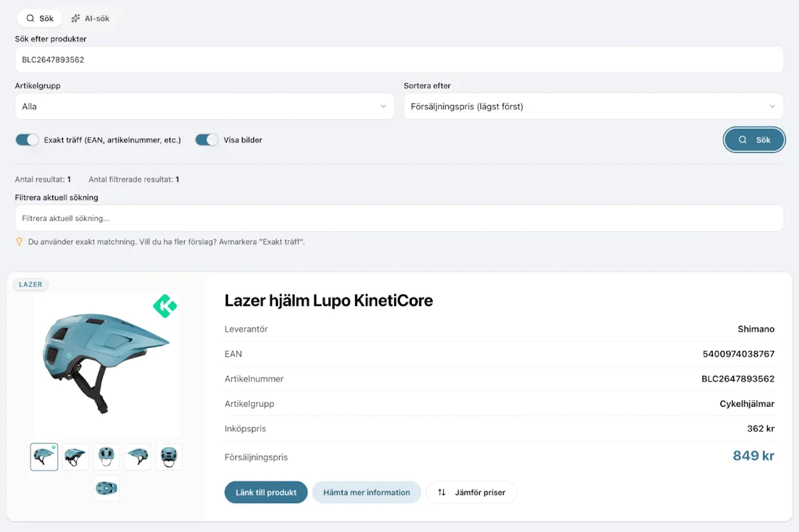Select the angled three-quarter helmet thumbnail
The image size is (799, 532).
[x=75, y=457]
